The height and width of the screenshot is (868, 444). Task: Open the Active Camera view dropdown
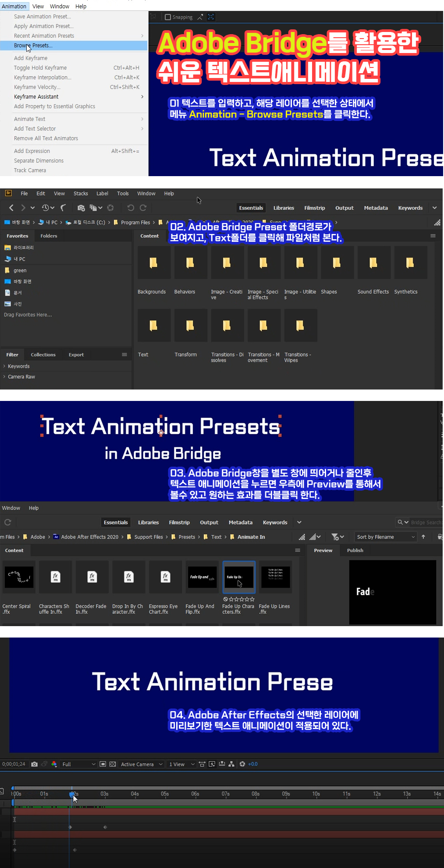[x=142, y=764]
